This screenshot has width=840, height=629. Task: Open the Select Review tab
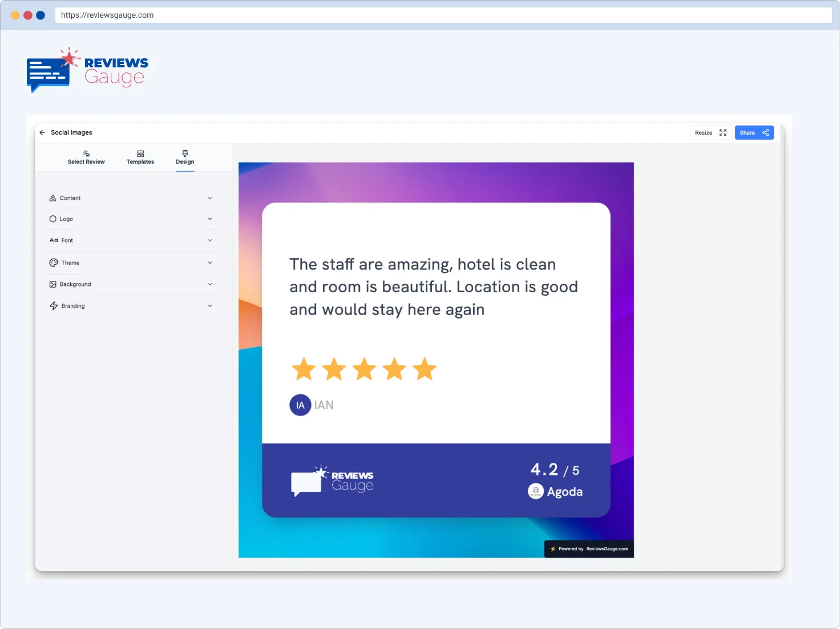point(86,158)
